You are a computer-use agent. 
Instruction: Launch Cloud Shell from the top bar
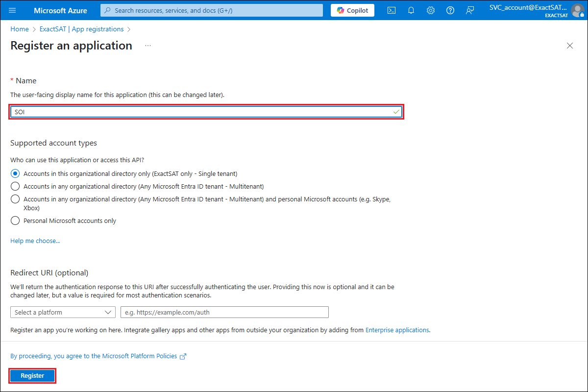392,10
